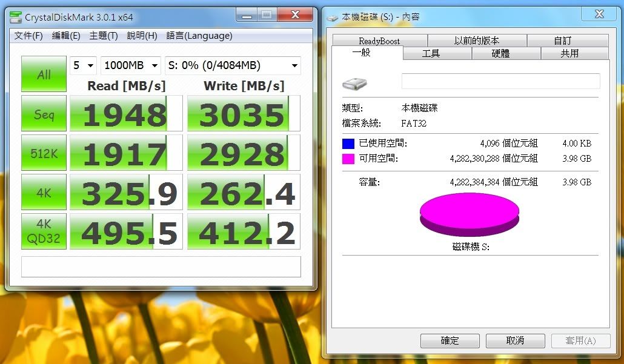The height and width of the screenshot is (364, 624).
Task: Click the drive name input field
Action: tap(500, 81)
